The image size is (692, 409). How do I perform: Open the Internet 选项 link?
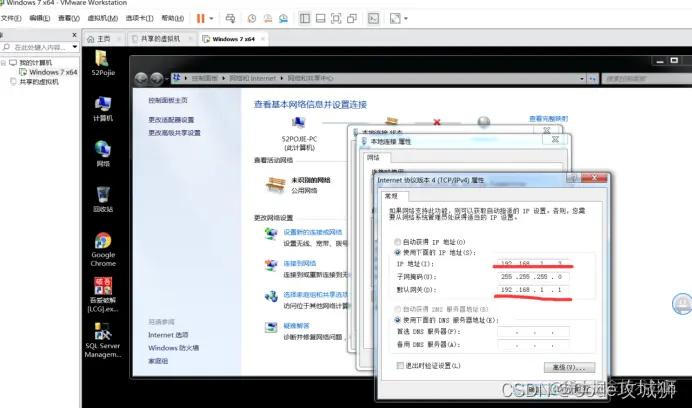click(x=168, y=335)
